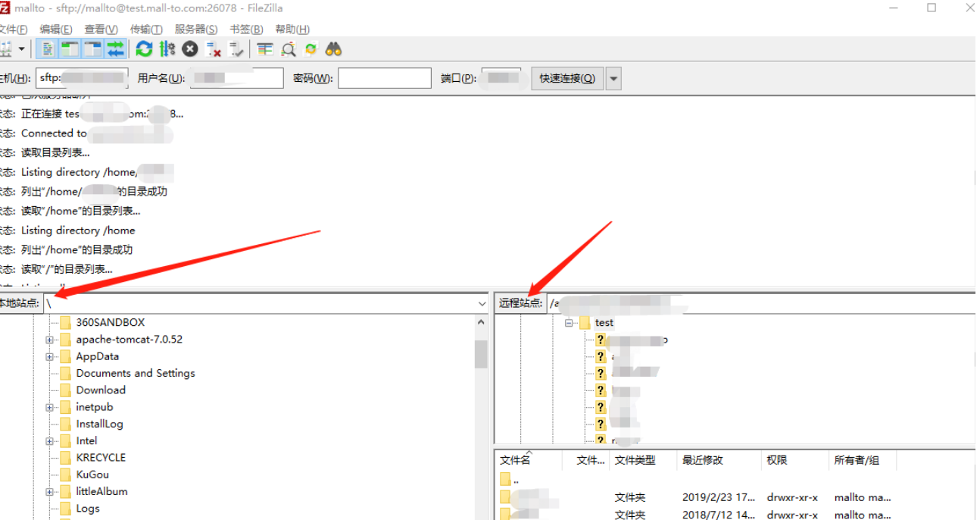This screenshot has width=980, height=520.
Task: Expand the inetpub folder node
Action: click(x=49, y=407)
